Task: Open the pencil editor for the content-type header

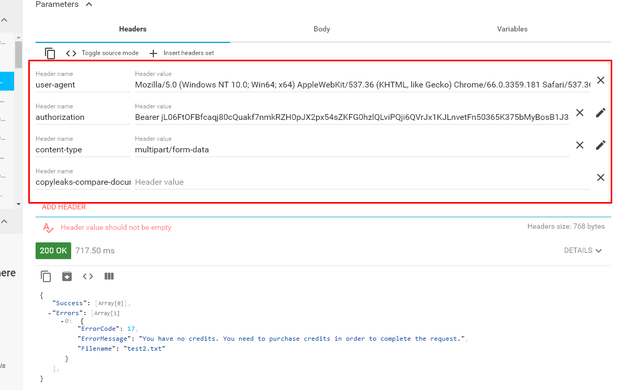Action: [600, 145]
